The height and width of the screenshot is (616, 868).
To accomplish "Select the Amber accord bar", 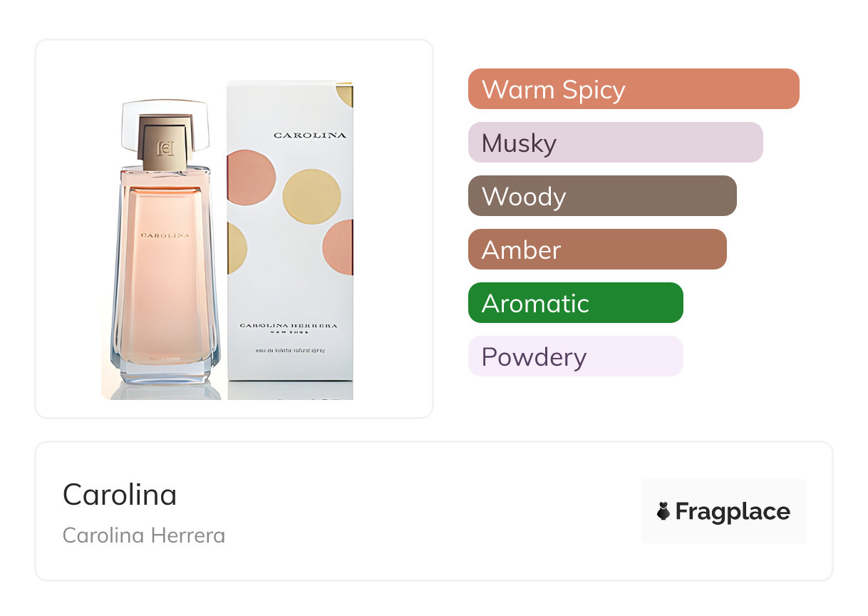I will tap(596, 250).
